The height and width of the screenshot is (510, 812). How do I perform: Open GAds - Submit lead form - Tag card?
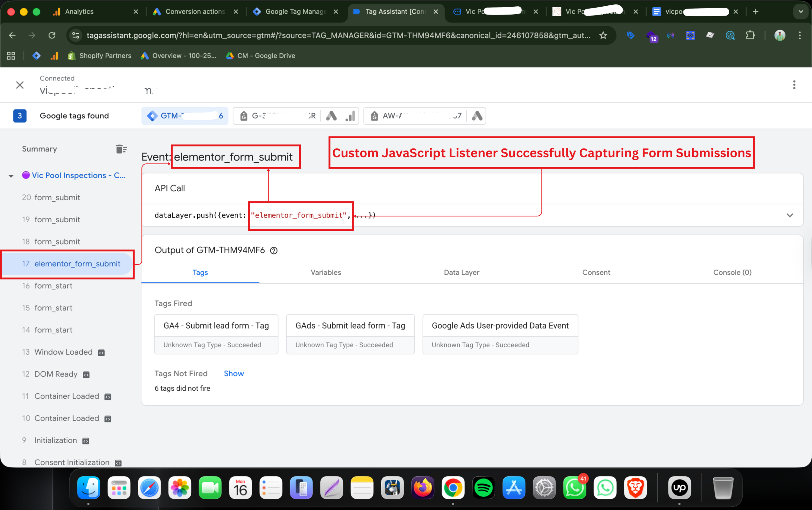(350, 326)
